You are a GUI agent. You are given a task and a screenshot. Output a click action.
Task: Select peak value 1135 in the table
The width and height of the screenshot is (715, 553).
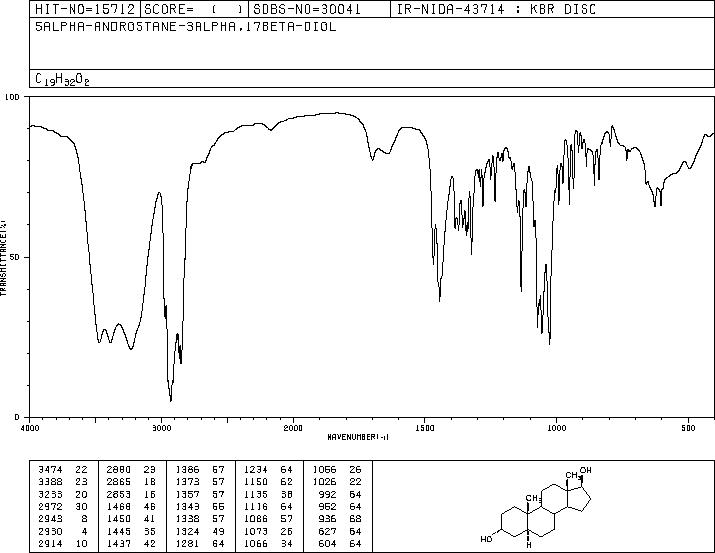(256, 494)
